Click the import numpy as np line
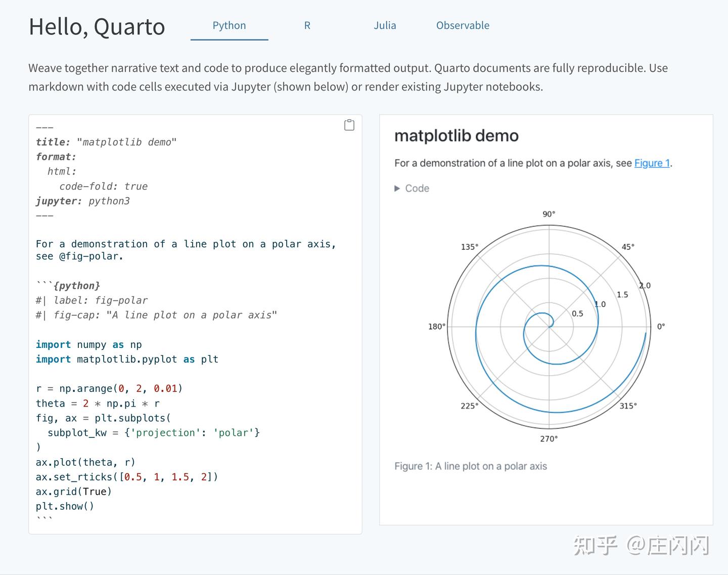This screenshot has width=728, height=575. tap(88, 344)
